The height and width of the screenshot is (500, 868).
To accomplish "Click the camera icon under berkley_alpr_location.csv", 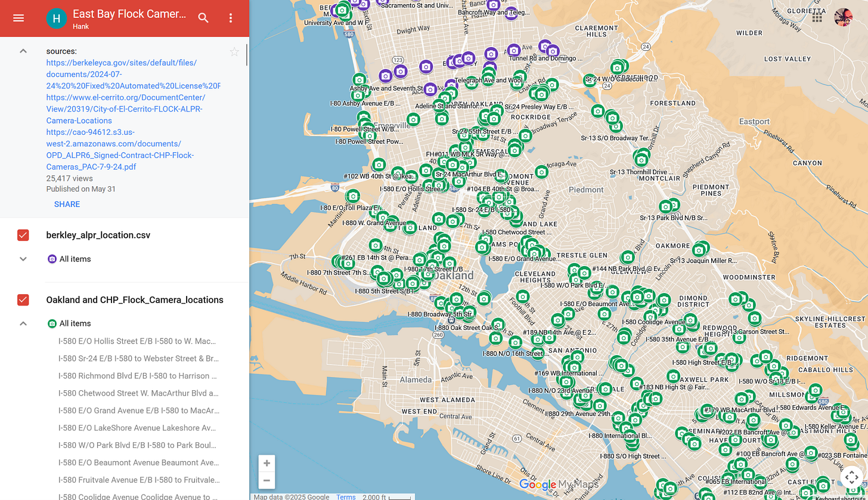I will point(52,258).
